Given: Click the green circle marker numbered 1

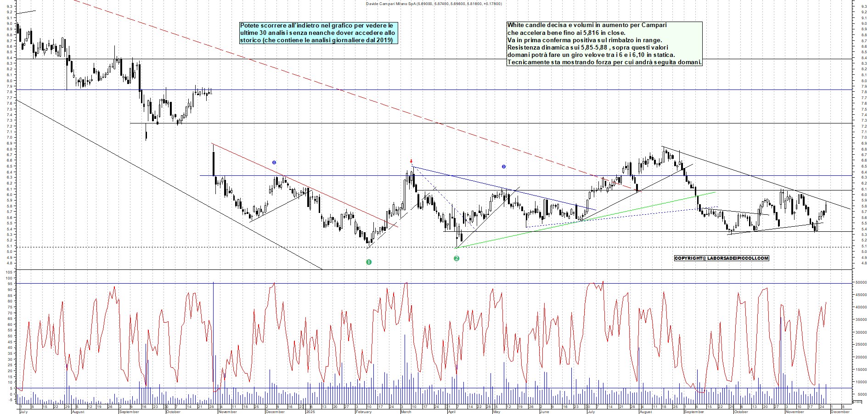Looking at the screenshot, I should pos(368,262).
